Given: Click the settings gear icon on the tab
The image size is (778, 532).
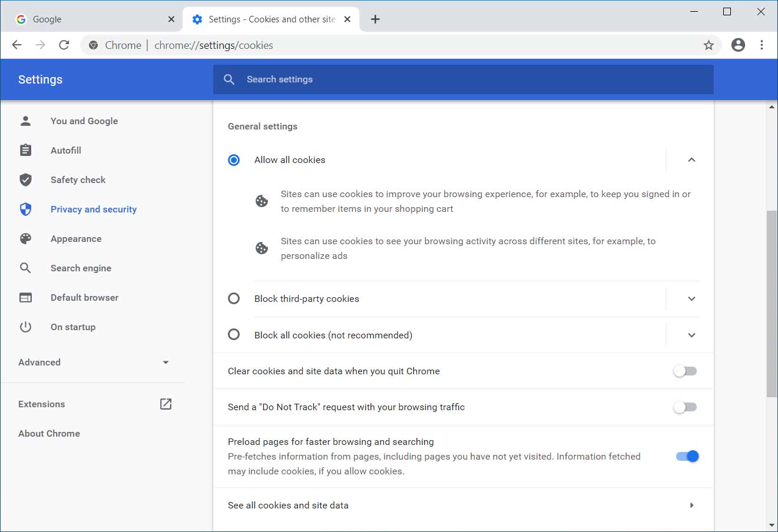Looking at the screenshot, I should (197, 19).
